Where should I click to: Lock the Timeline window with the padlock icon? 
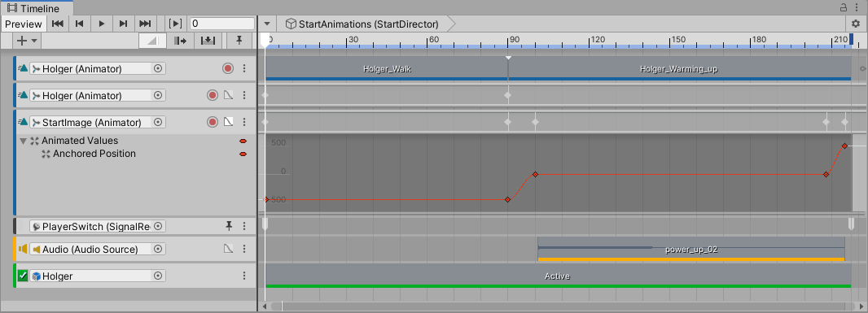844,7
